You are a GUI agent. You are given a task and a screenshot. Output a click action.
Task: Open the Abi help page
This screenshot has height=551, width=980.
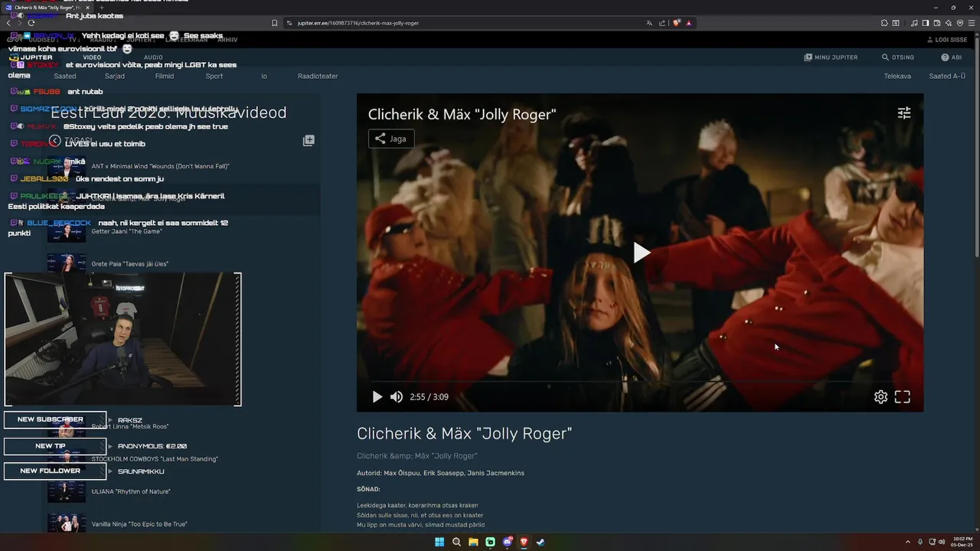tap(951, 57)
